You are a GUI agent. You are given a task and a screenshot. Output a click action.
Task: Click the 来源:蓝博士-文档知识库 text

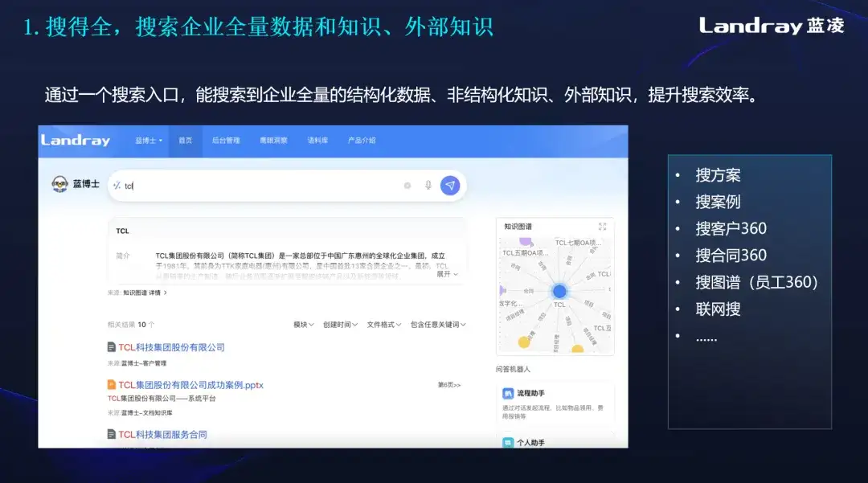point(140,413)
